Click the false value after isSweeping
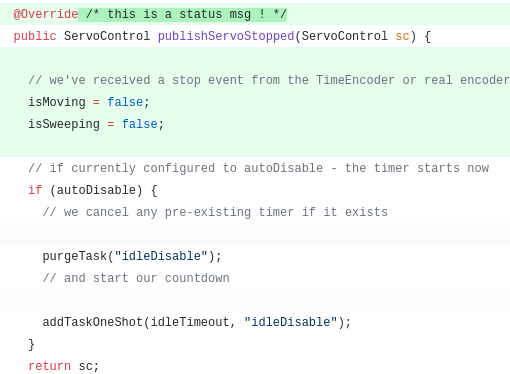The height and width of the screenshot is (374, 510). coord(139,124)
